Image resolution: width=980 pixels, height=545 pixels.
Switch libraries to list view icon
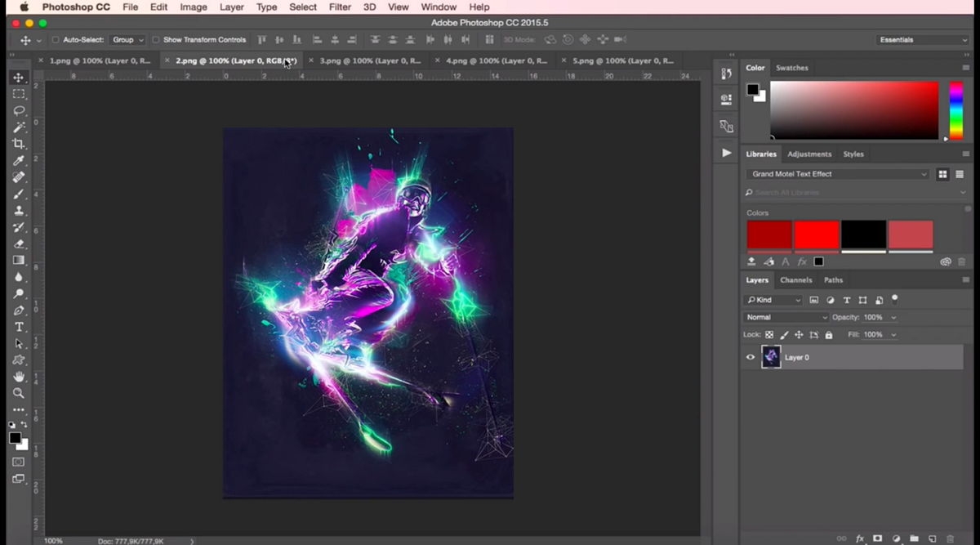tap(960, 174)
